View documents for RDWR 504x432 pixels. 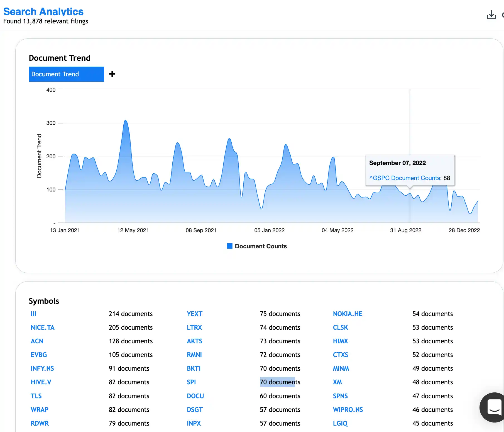40,423
